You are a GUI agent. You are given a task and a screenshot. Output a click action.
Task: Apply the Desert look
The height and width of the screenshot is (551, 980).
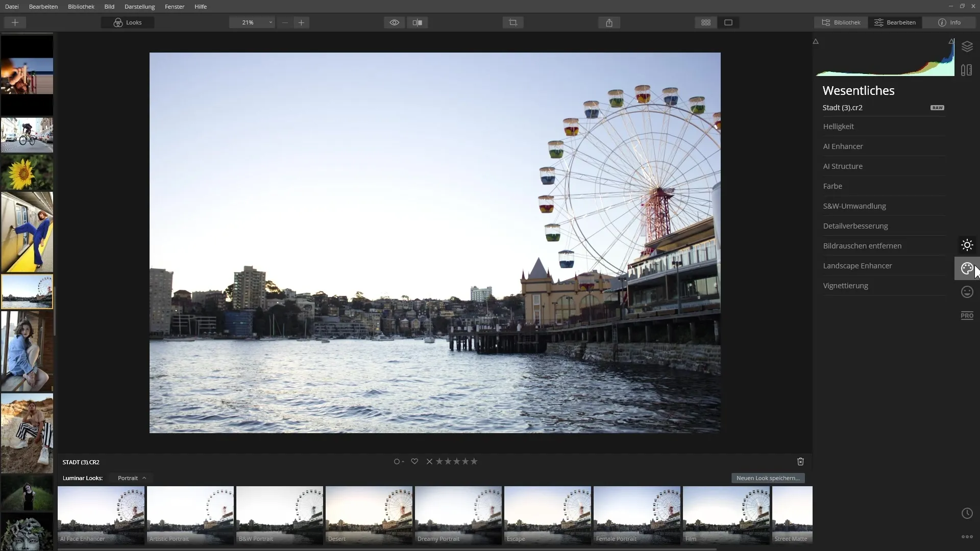click(x=369, y=515)
